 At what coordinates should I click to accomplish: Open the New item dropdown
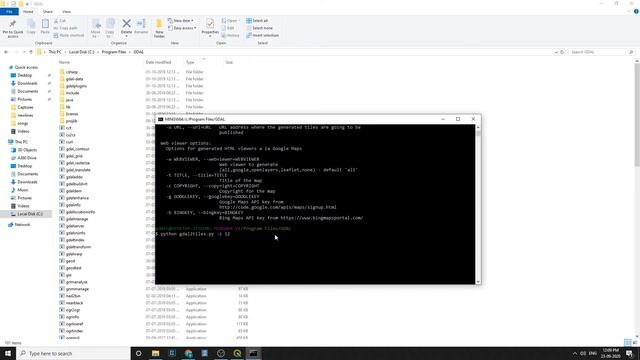(x=181, y=20)
